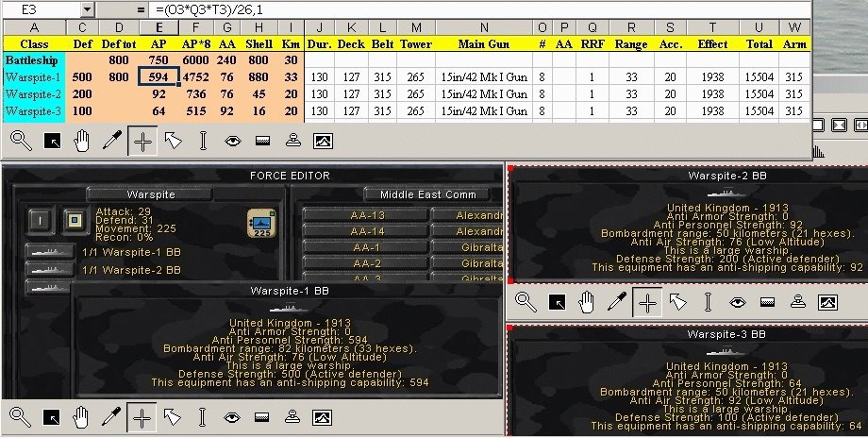The width and height of the screenshot is (868, 438).
Task: Click the 'Battleship' cell in Class column
Action: [34, 60]
